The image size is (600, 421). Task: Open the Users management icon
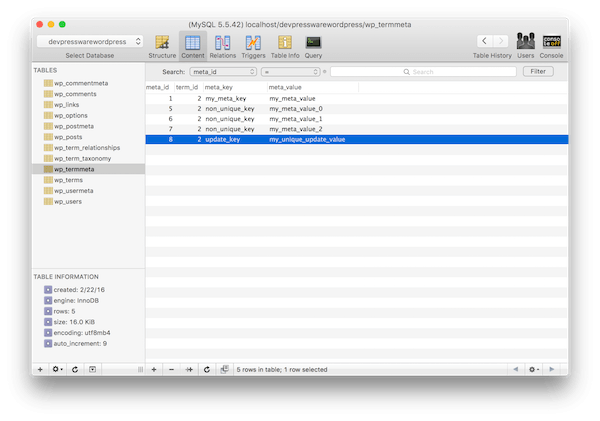525,46
